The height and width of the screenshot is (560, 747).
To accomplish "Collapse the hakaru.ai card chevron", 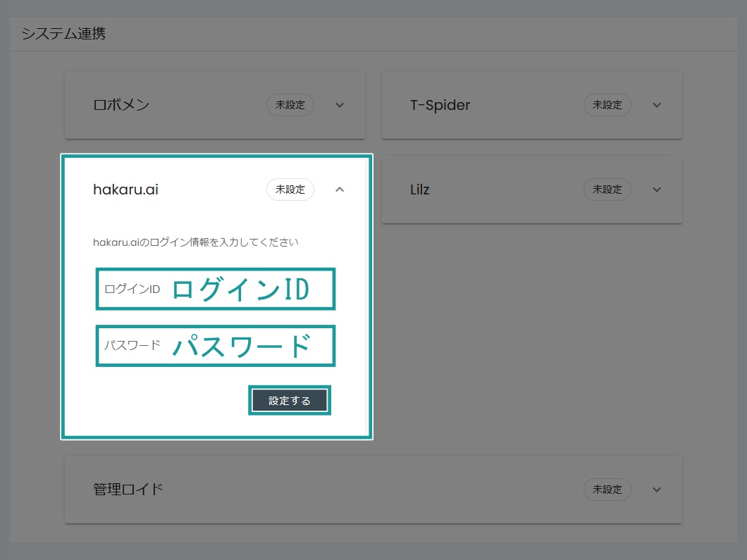I will [x=340, y=189].
